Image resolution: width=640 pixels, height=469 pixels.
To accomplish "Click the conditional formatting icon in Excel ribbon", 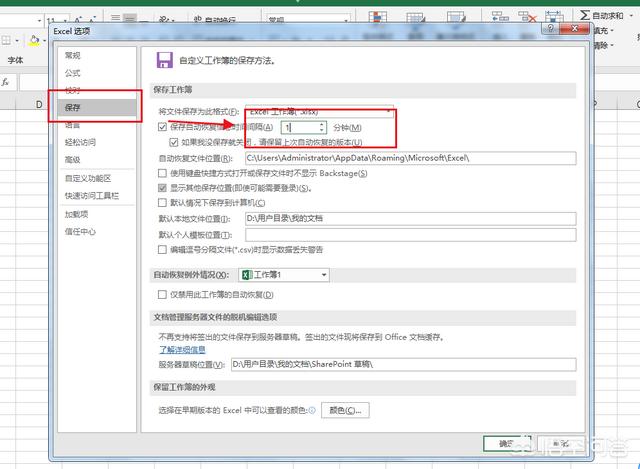I will point(378,18).
